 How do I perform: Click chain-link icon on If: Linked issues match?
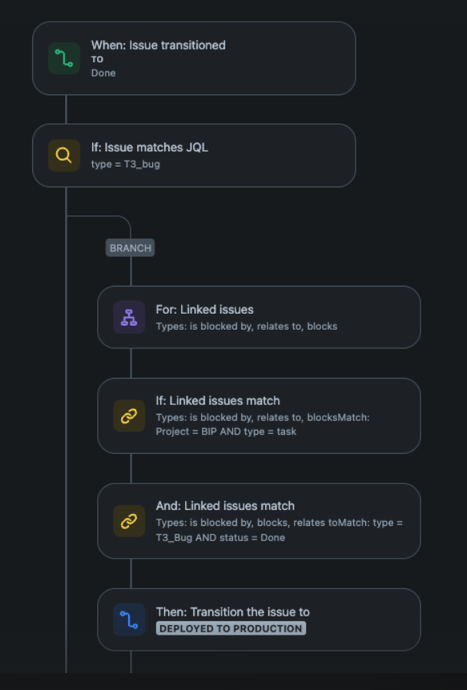[129, 416]
